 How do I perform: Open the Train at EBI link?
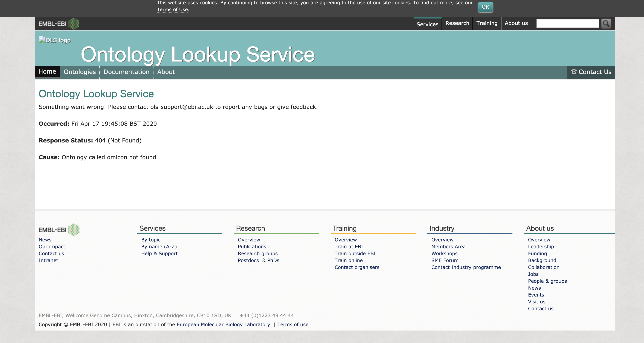pyautogui.click(x=349, y=247)
